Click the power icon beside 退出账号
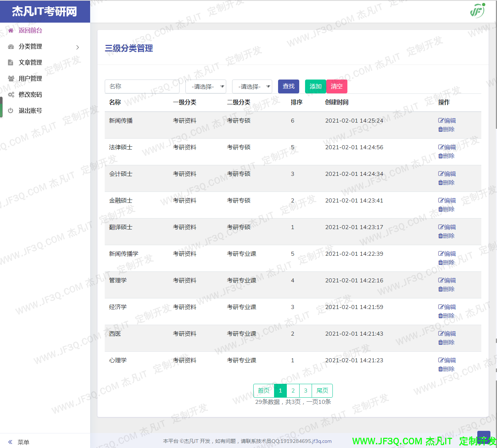The height and width of the screenshot is (448, 497). (x=11, y=111)
